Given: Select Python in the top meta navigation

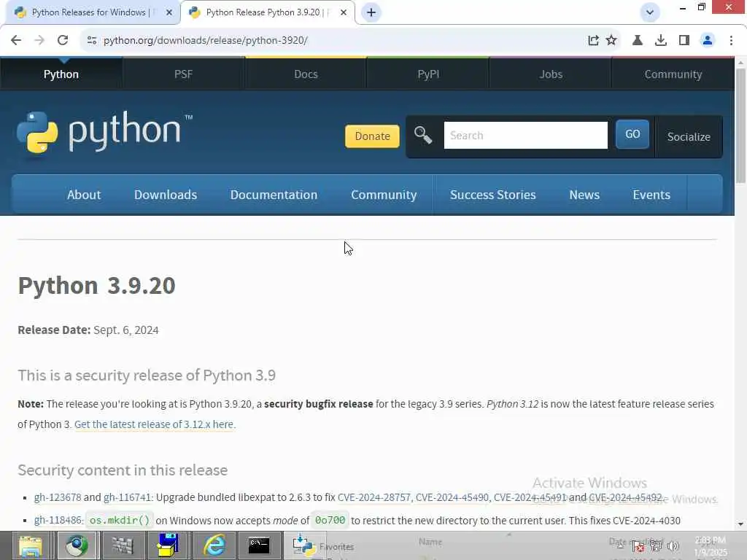Looking at the screenshot, I should pyautogui.click(x=61, y=74).
